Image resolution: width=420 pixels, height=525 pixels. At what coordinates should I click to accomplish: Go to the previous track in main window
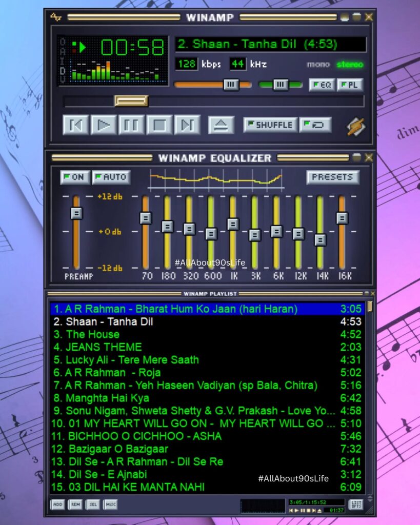click(76, 125)
